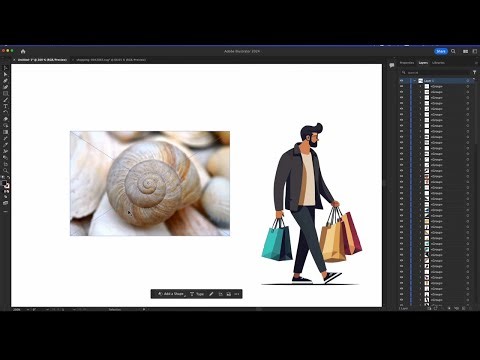
Task: Select the Selection tool arrow
Action: point(5,68)
